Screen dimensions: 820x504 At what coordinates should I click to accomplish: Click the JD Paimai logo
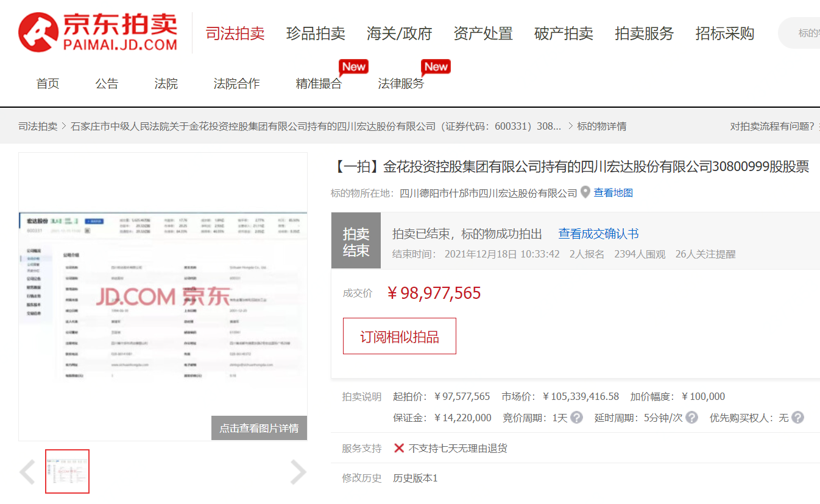pyautogui.click(x=98, y=32)
